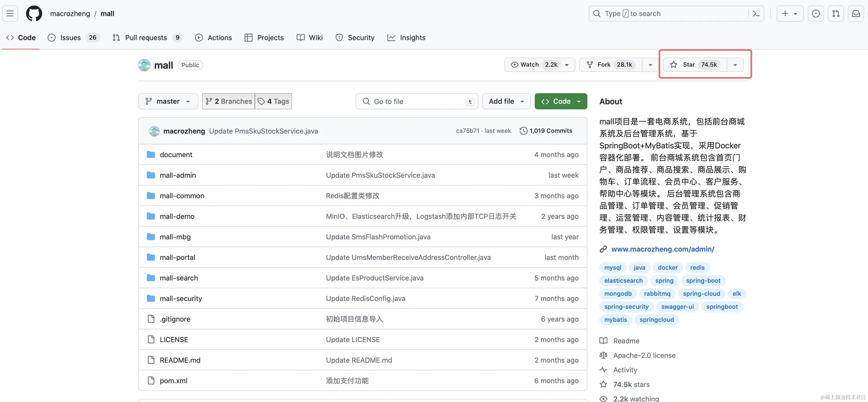This screenshot has width=868, height=402.
Task: View the 2 Branches link
Action: pos(229,101)
